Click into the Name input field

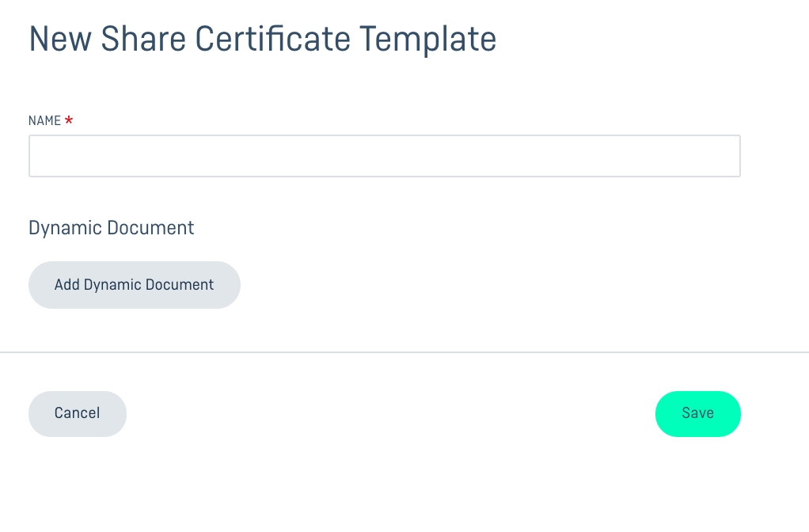tap(385, 156)
